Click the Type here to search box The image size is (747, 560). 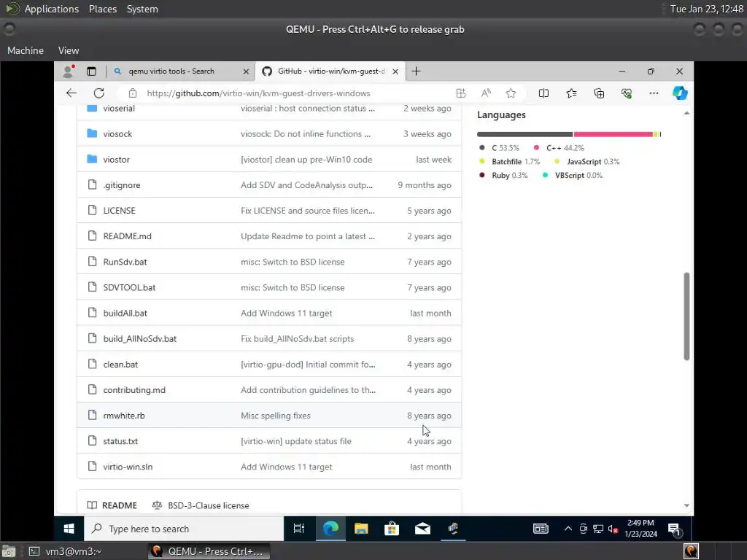tap(184, 529)
